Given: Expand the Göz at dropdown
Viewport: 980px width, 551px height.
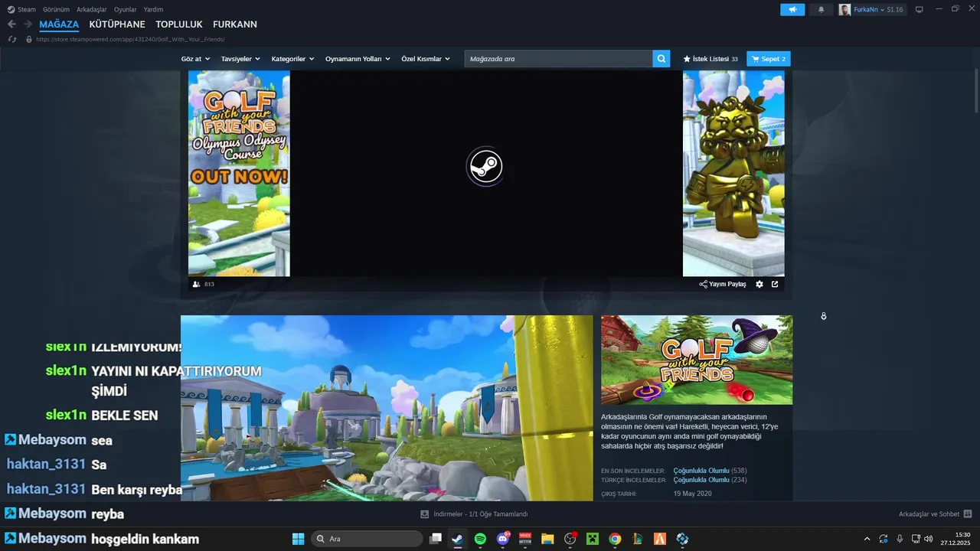Looking at the screenshot, I should click(195, 59).
